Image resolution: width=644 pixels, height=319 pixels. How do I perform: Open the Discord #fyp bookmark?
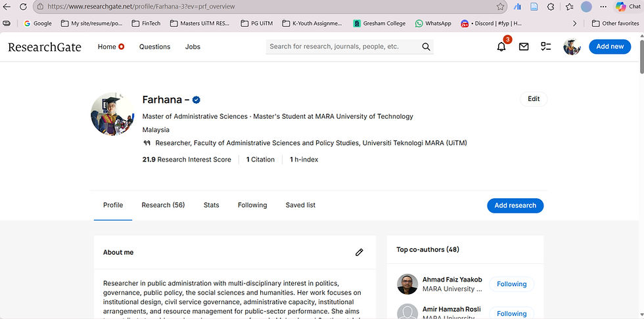492,24
